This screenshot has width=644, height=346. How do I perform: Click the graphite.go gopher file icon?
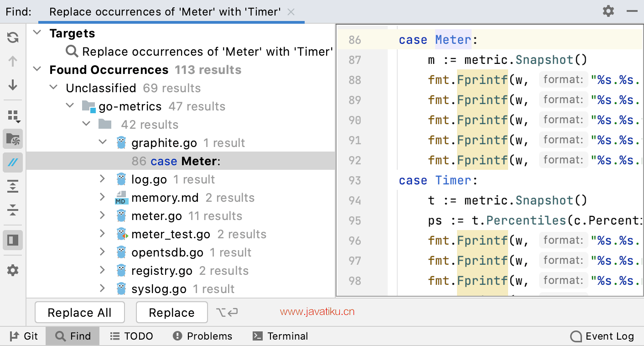tap(121, 142)
